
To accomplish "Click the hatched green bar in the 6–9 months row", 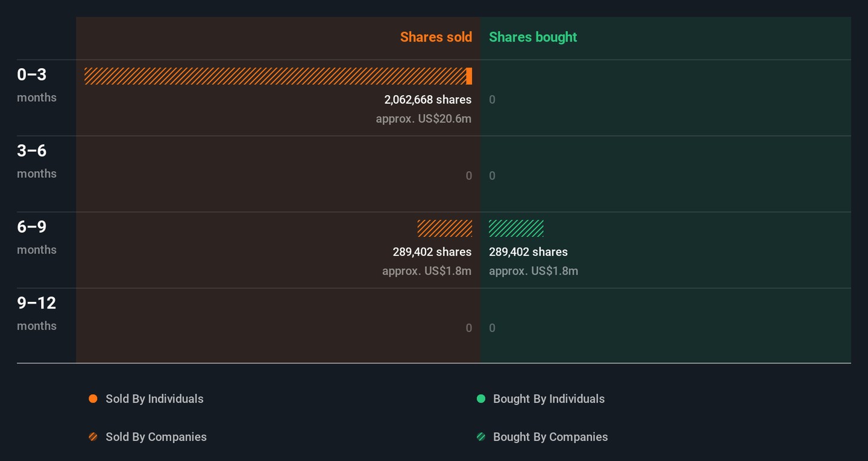I will pyautogui.click(x=516, y=228).
